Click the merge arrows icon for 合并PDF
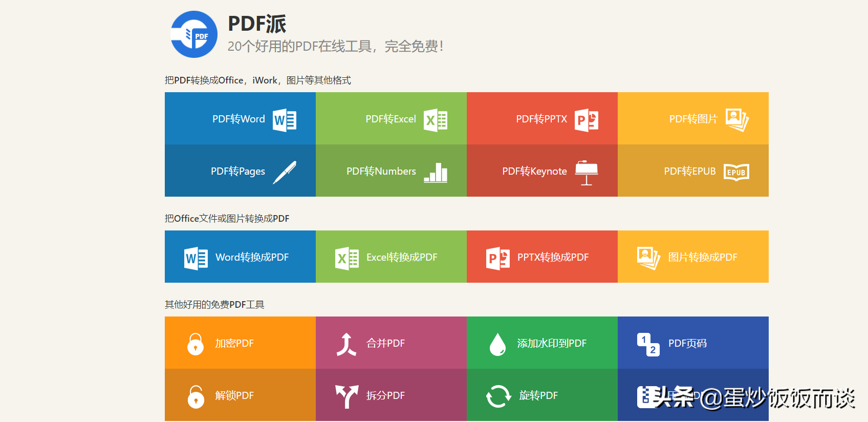Screen dimensions: 868x422 [x=346, y=344]
